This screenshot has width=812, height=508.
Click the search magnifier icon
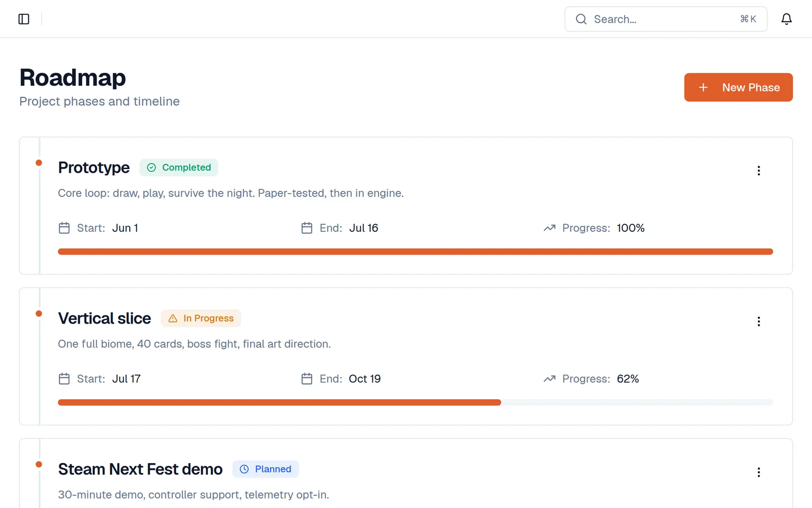pyautogui.click(x=581, y=19)
